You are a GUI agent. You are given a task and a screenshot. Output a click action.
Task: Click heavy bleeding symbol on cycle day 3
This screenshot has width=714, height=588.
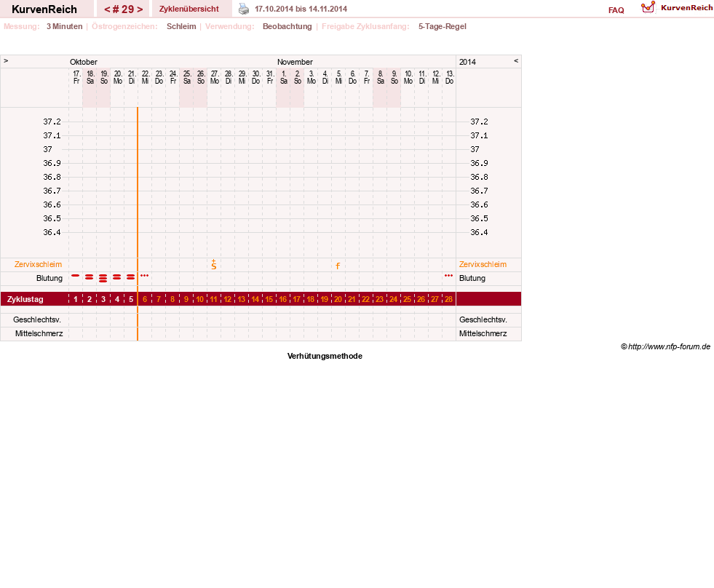(x=103, y=278)
